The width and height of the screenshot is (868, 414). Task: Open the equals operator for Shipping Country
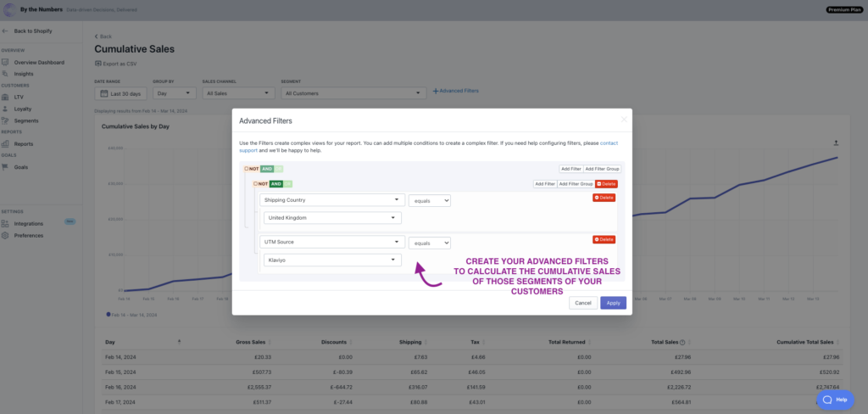click(430, 200)
